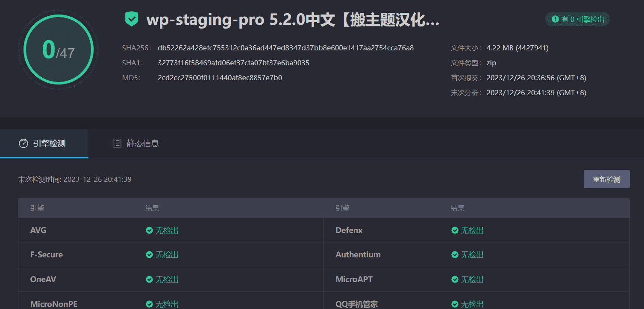Click exclamation icon in the 引擎检出 badge
Image resolution: width=644 pixels, height=309 pixels.
pyautogui.click(x=555, y=19)
